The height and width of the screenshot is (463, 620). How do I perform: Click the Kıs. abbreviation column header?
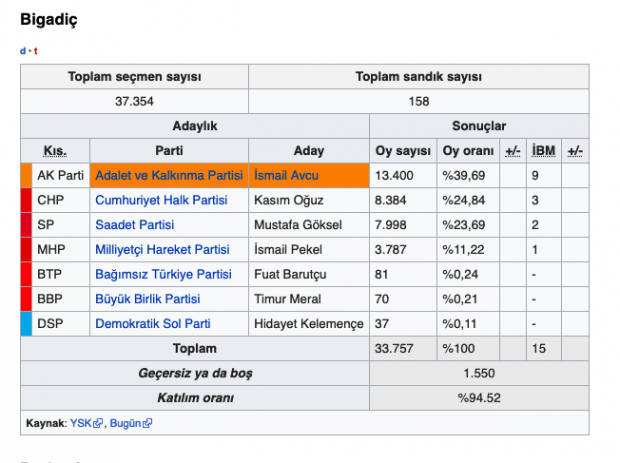coord(55,151)
